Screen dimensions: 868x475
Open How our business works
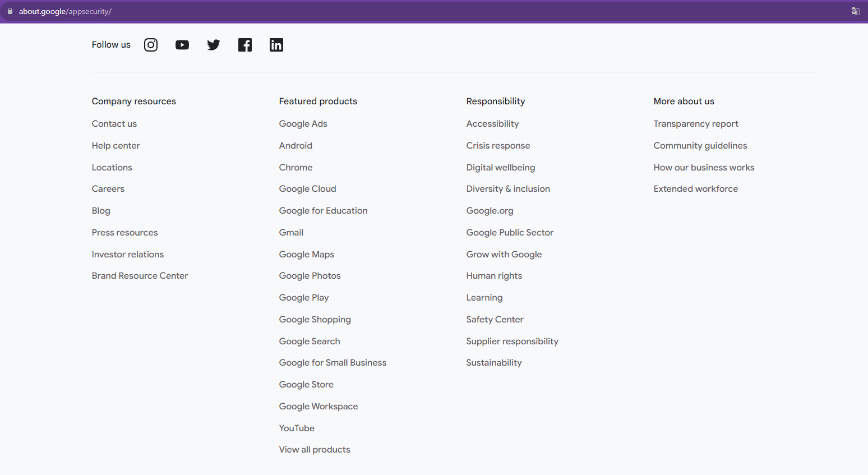704,168
